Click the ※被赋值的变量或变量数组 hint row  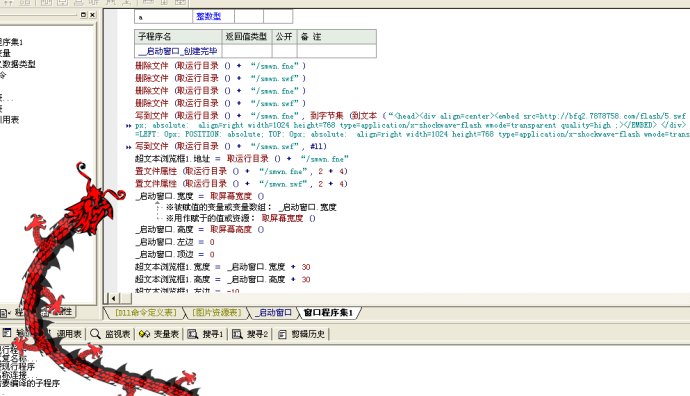[x=251, y=207]
